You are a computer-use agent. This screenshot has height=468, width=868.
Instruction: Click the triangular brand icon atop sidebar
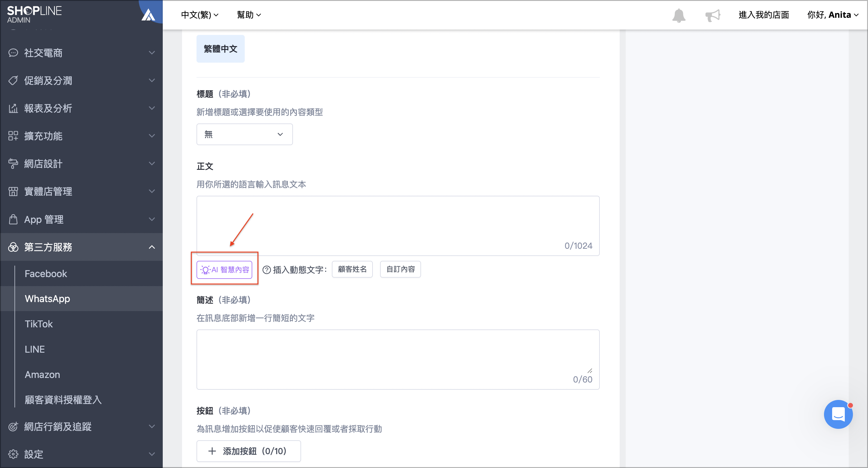coord(148,15)
